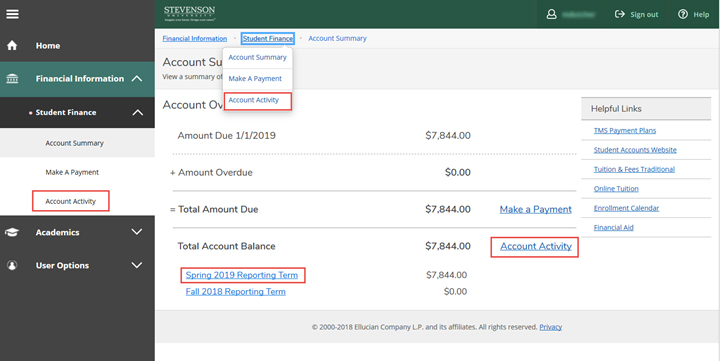Viewport: 720px width, 361px height.
Task: Collapse the Financial Information section chevron
Action: tap(137, 79)
